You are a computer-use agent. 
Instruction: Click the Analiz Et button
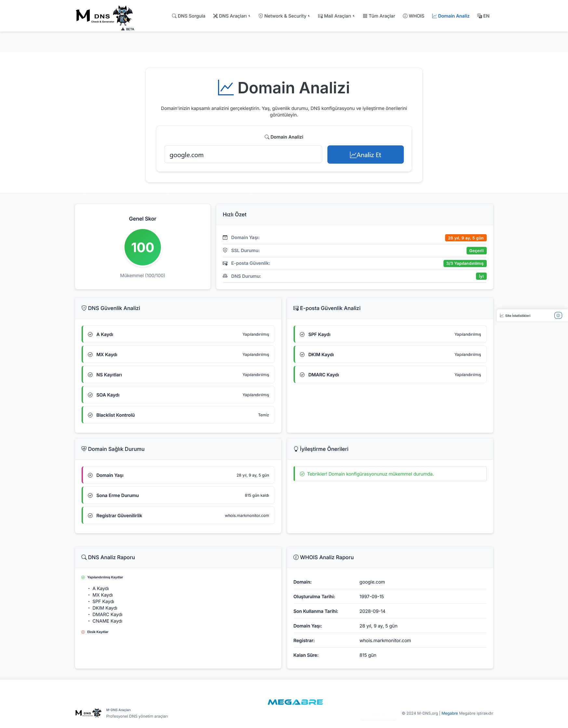pyautogui.click(x=365, y=154)
